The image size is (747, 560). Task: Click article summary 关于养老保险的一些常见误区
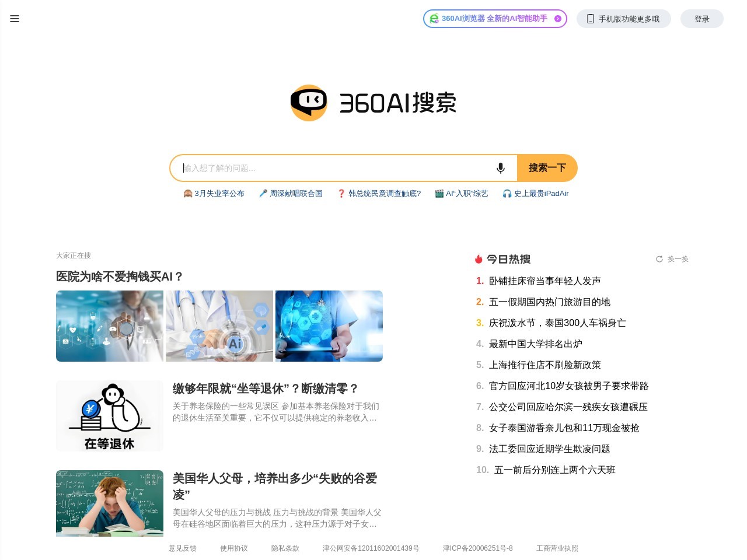(x=276, y=412)
